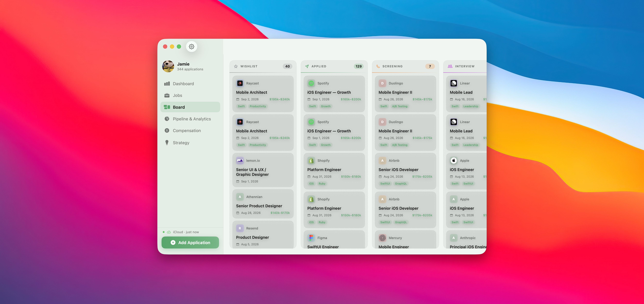
Task: Click the first Leadership tag
Action: 471,106
